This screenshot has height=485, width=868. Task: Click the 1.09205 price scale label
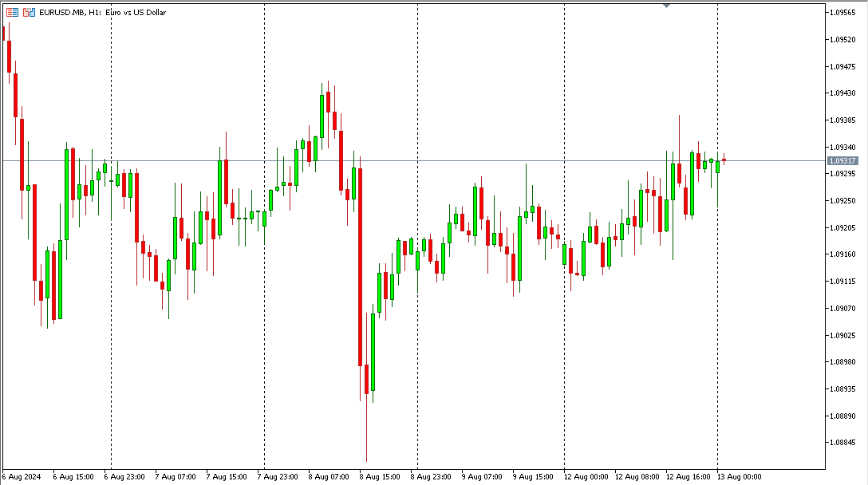(842, 227)
